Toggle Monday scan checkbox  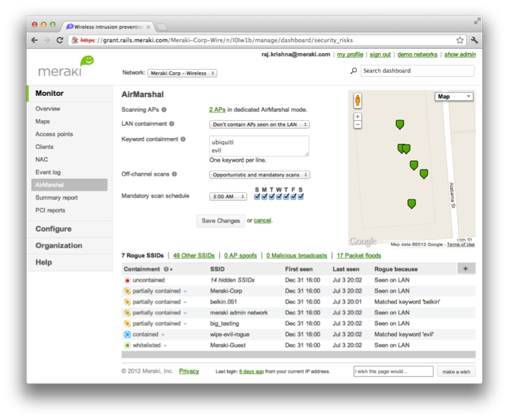tap(264, 197)
